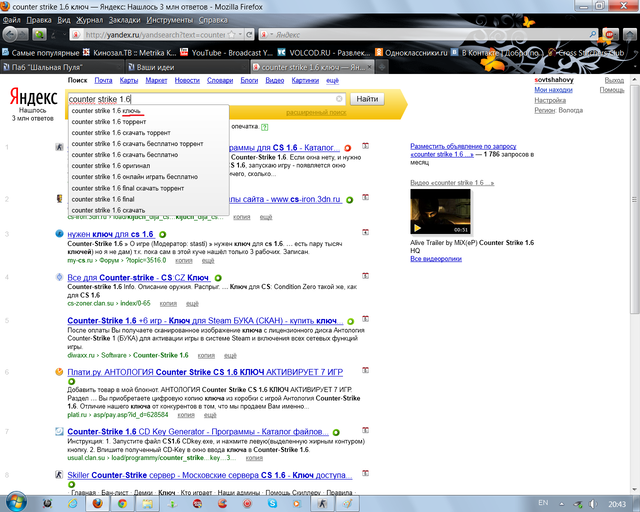
Task: Expand "ещё" under the plati.ru result
Action: point(210,415)
